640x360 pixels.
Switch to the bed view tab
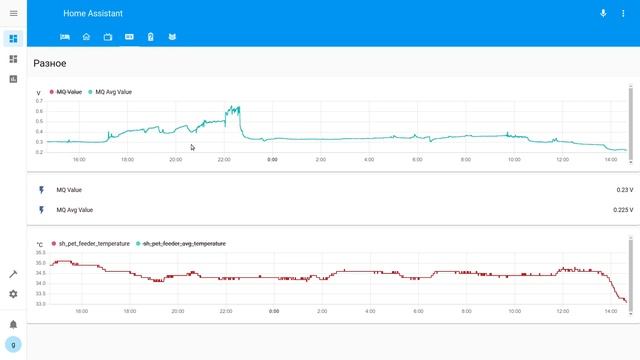[65, 37]
